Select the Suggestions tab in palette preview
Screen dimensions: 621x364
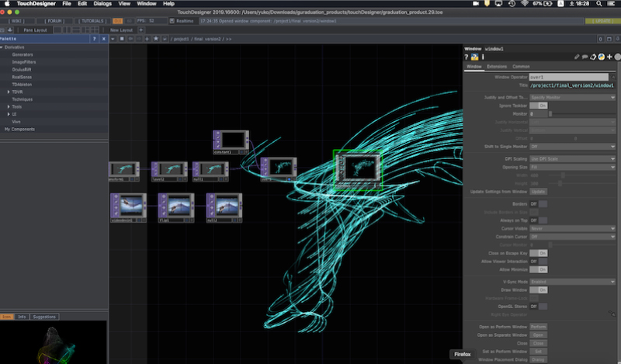click(x=44, y=317)
